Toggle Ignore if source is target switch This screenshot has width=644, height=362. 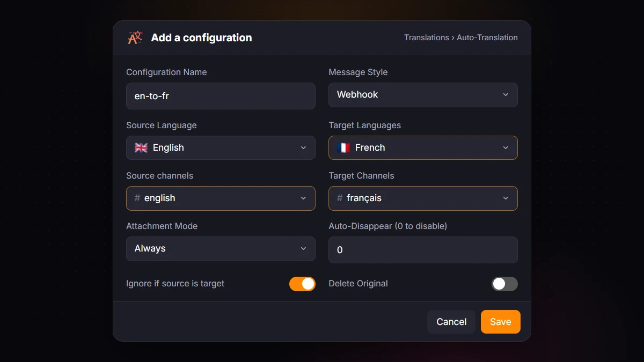[x=302, y=284]
